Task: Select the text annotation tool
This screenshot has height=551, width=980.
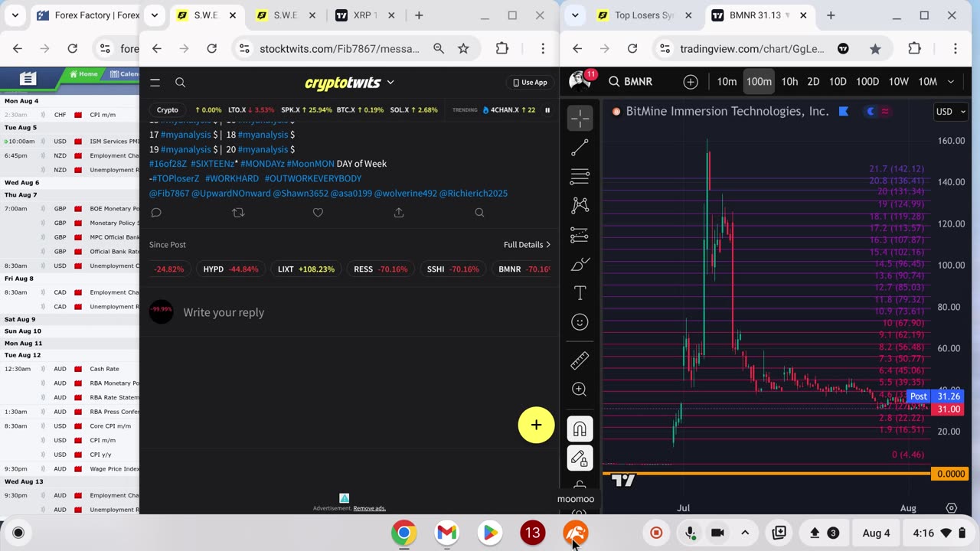Action: (x=580, y=293)
